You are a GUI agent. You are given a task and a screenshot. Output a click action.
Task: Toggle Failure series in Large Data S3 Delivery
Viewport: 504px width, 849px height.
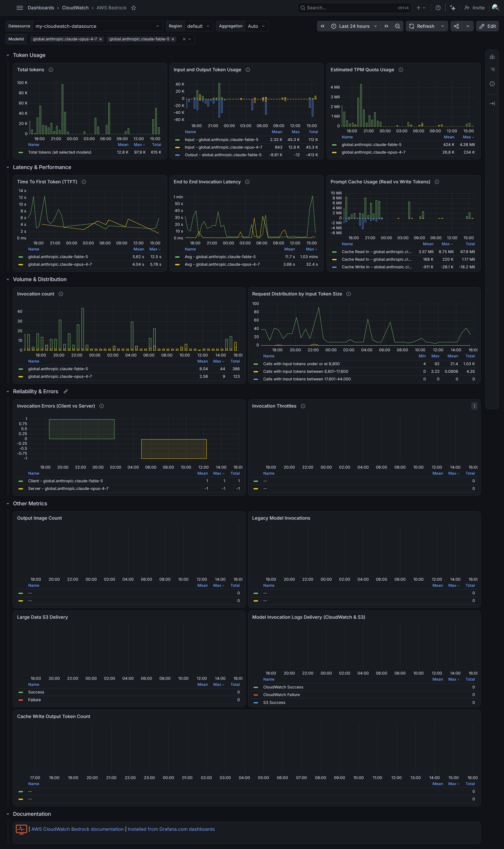pos(34,700)
